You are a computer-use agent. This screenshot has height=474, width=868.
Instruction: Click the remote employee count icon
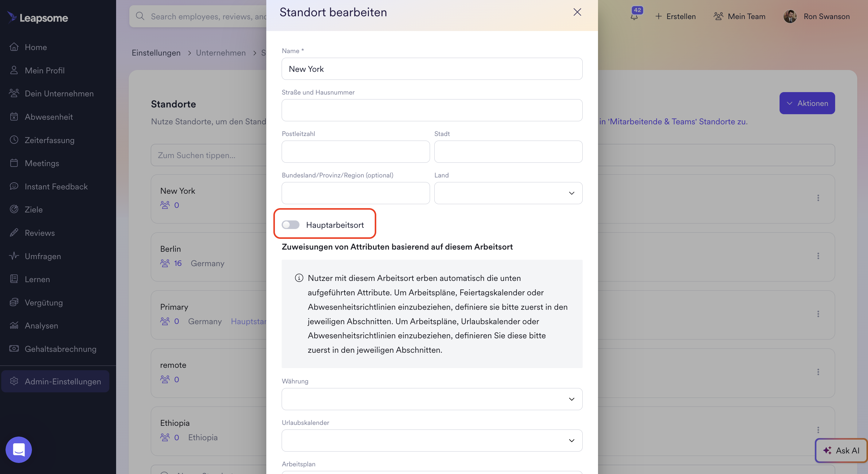pyautogui.click(x=165, y=379)
